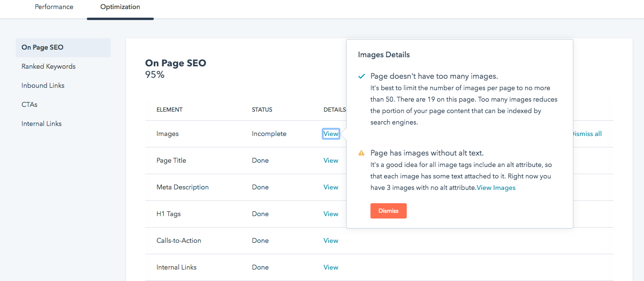The image size is (644, 281).
Task: Select CTAs from the left sidebar
Action: pyautogui.click(x=30, y=104)
